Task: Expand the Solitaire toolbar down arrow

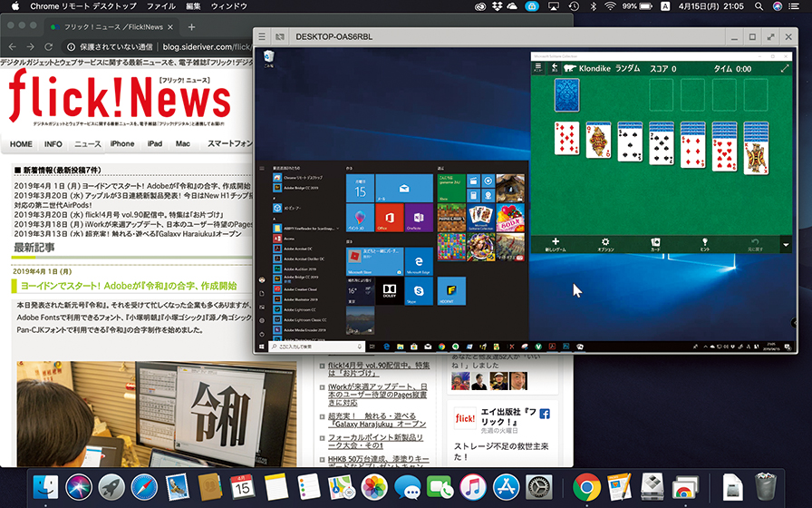Action: point(786,245)
